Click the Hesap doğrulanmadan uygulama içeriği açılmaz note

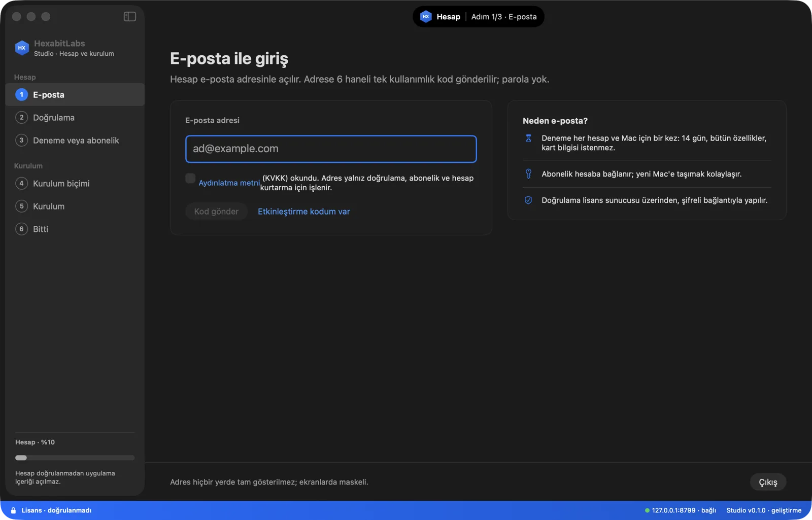pyautogui.click(x=65, y=477)
